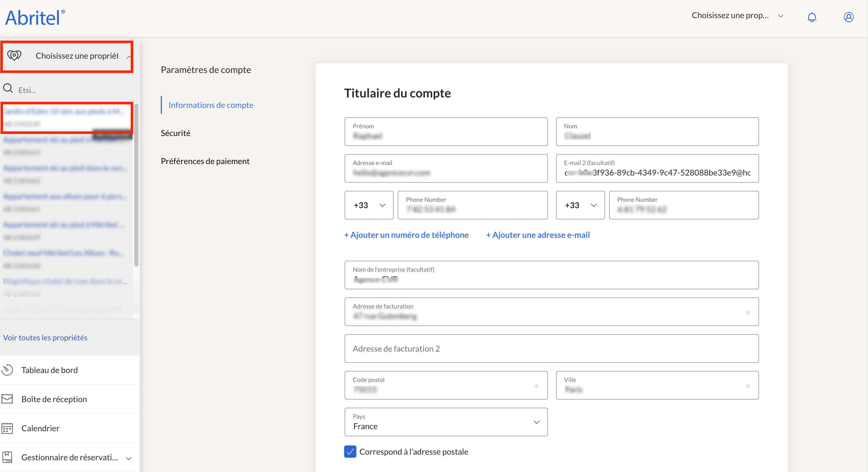Click the property list scrollbar
The width and height of the screenshot is (868, 472).
[136, 185]
